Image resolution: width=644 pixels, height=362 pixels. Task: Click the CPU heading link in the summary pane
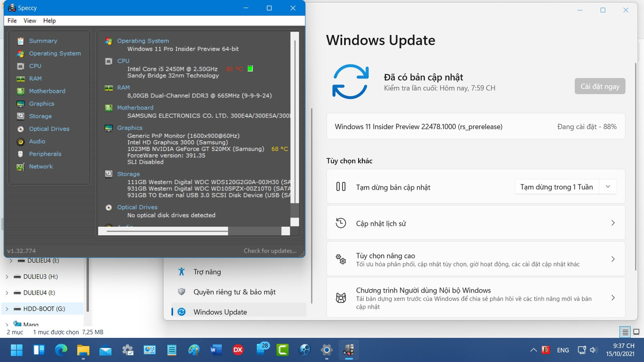123,61
